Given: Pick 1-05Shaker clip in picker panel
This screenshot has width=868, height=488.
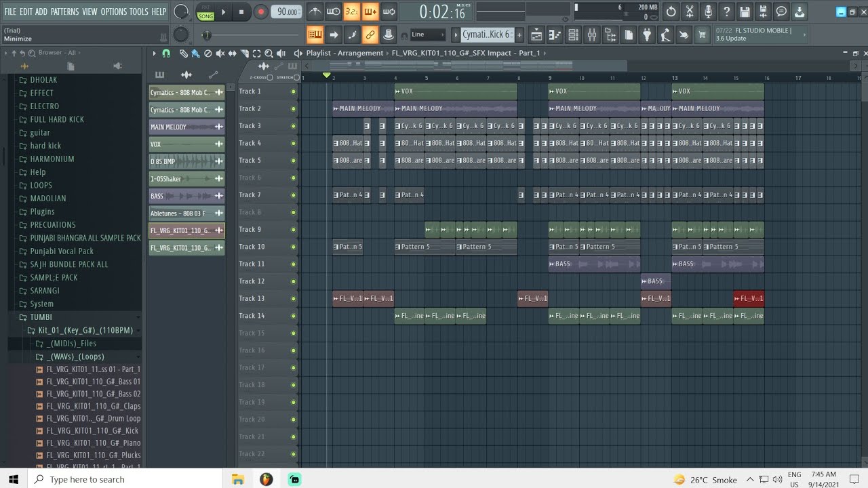Looking at the screenshot, I should [x=186, y=179].
